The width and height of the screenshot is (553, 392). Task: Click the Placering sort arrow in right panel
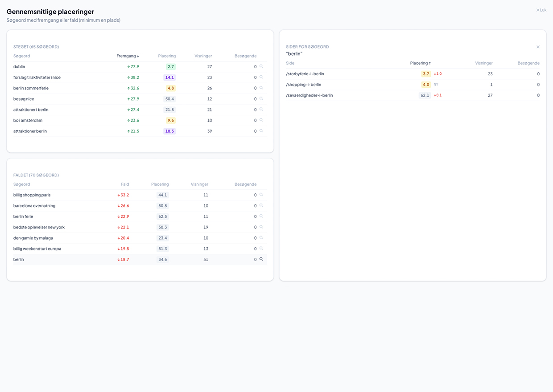429,63
